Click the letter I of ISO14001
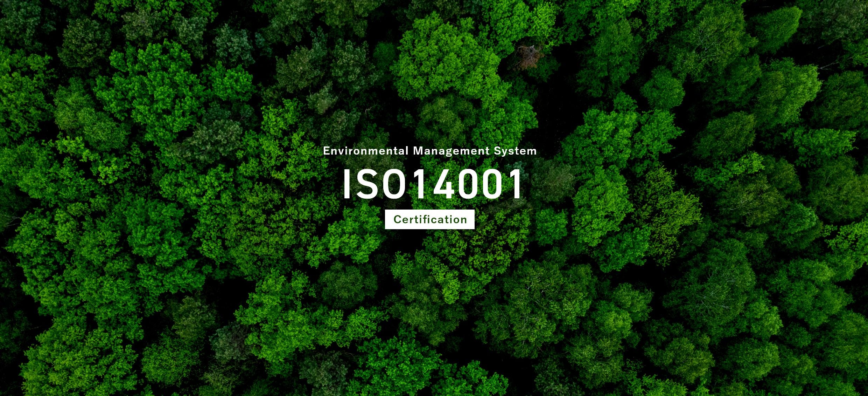 (346, 184)
